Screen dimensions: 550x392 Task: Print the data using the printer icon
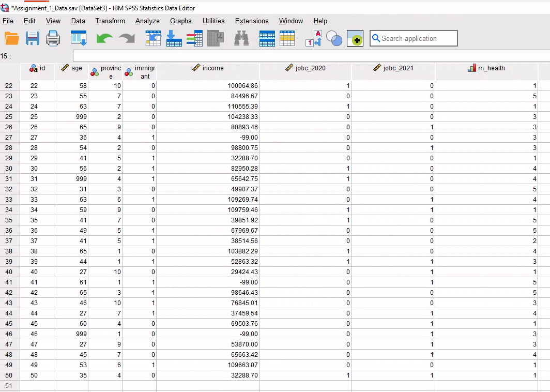point(53,39)
